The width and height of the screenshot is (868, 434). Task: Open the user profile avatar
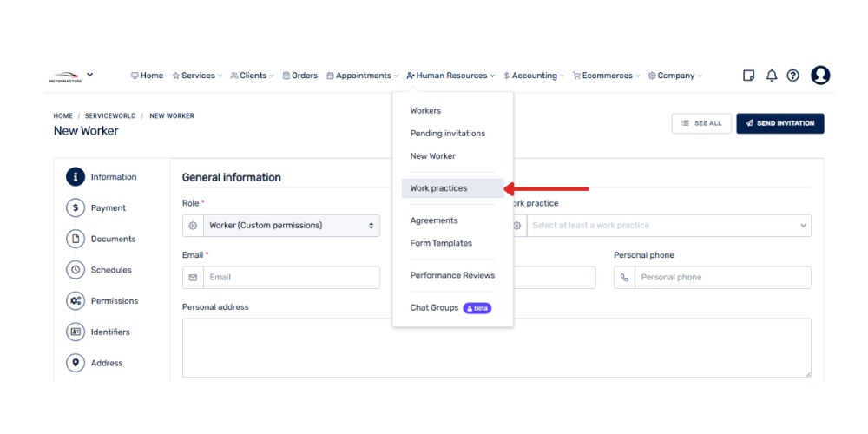coord(820,76)
